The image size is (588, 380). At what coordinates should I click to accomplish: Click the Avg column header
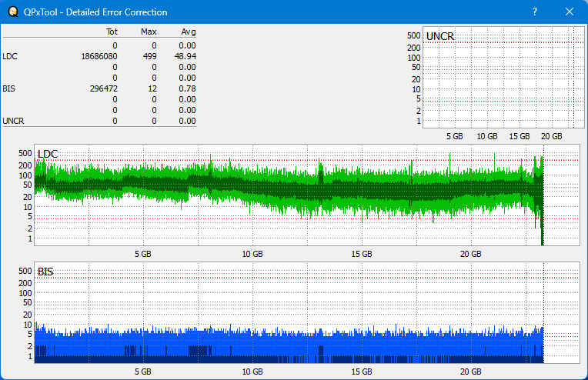(x=188, y=32)
